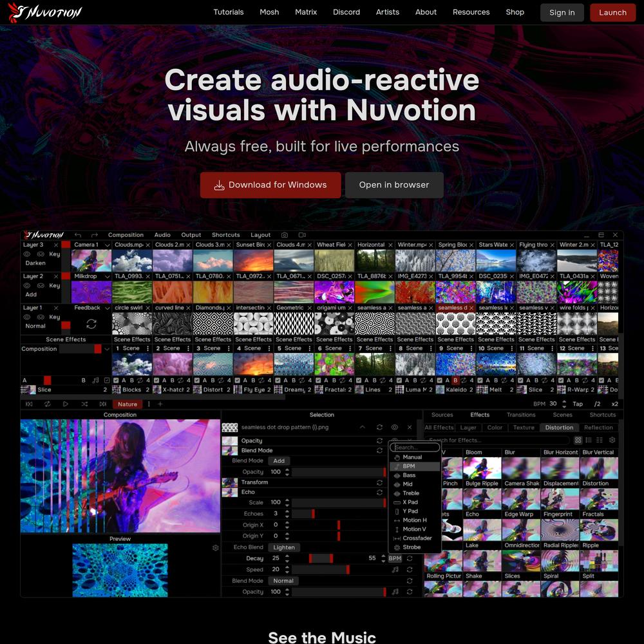The height and width of the screenshot is (644, 644).
Task: Click the loop icon in the transport bar
Action: click(x=48, y=404)
